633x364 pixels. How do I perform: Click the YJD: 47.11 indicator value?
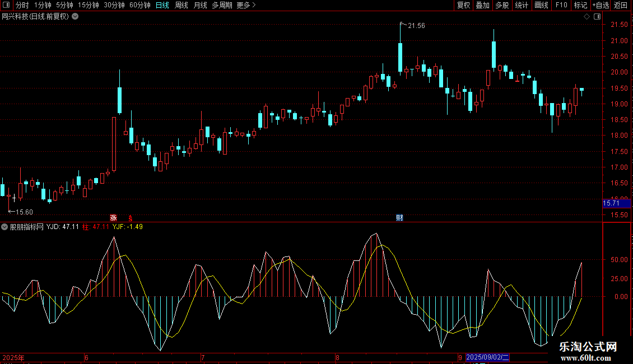point(63,227)
